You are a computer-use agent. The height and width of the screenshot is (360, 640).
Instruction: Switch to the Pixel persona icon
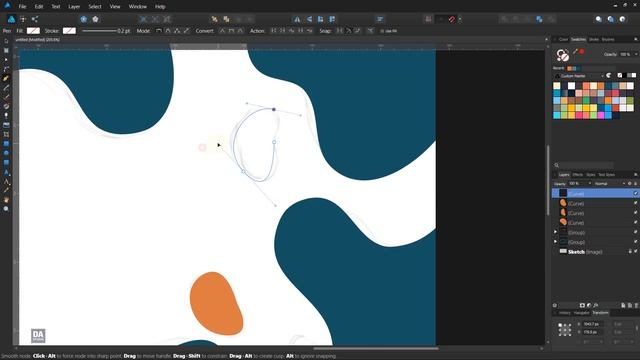point(23,19)
